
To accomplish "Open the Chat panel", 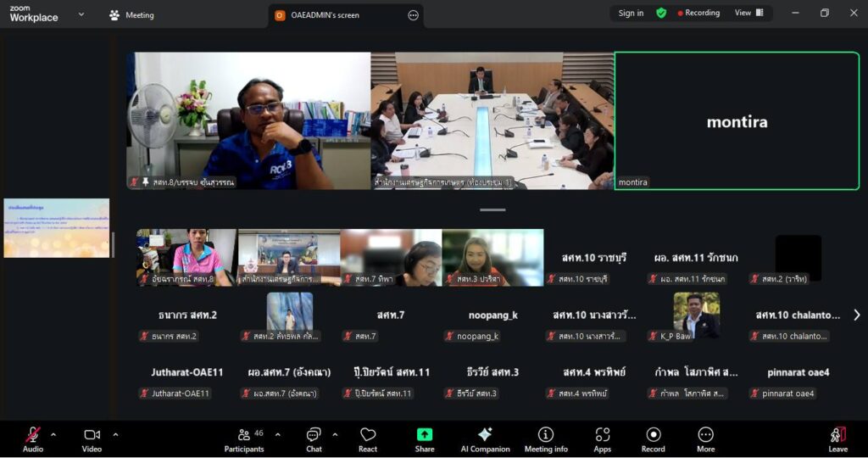I will click(x=314, y=438).
